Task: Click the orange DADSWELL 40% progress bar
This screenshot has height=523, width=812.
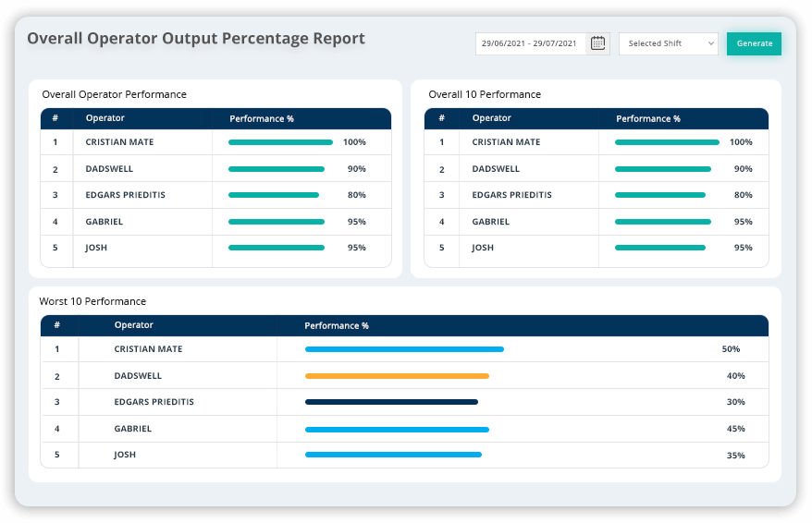Action: [x=397, y=376]
